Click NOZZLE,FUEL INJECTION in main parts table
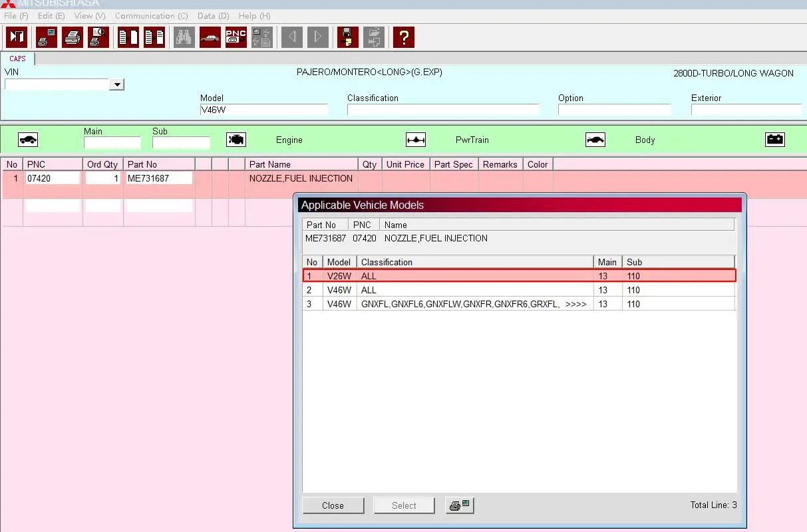Image resolution: width=807 pixels, height=532 pixels. coord(301,178)
